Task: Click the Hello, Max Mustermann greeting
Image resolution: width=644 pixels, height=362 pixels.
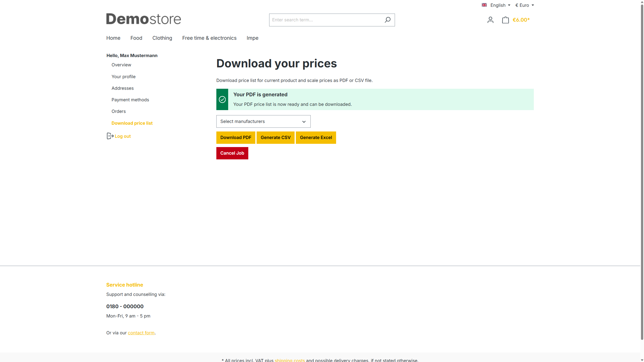Action: pyautogui.click(x=132, y=56)
